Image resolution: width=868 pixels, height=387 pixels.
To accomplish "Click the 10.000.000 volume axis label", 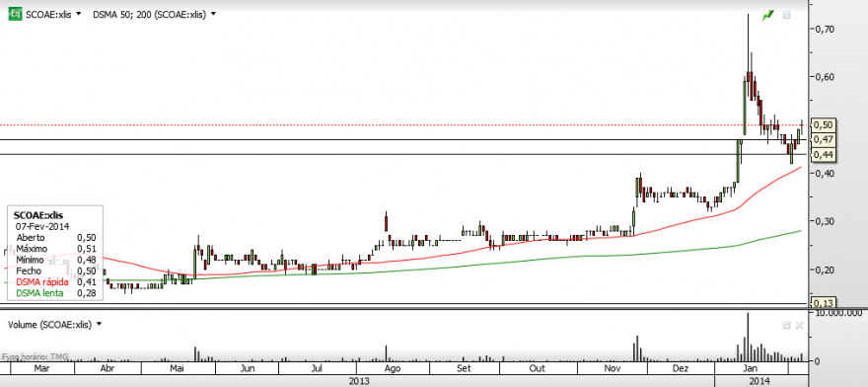I will (837, 313).
